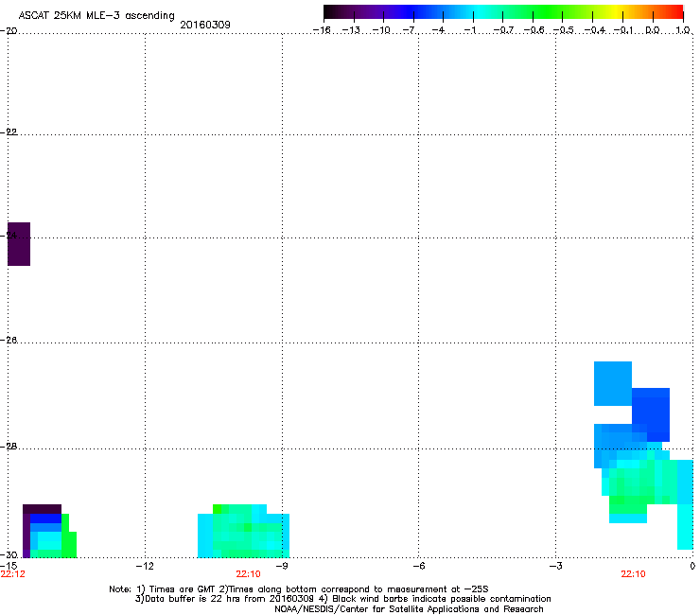Click the -15 longitude axis label
This screenshot has width=700, height=615.
(9, 566)
